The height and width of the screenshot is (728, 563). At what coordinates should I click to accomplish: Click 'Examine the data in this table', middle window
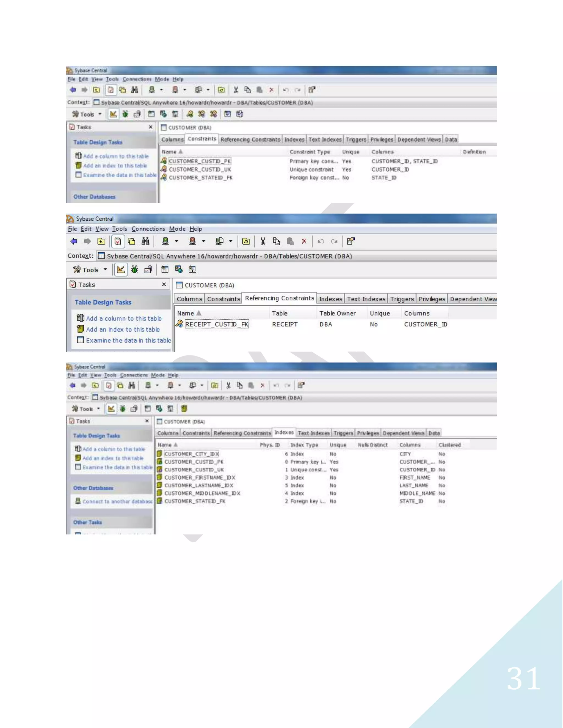[x=128, y=340]
